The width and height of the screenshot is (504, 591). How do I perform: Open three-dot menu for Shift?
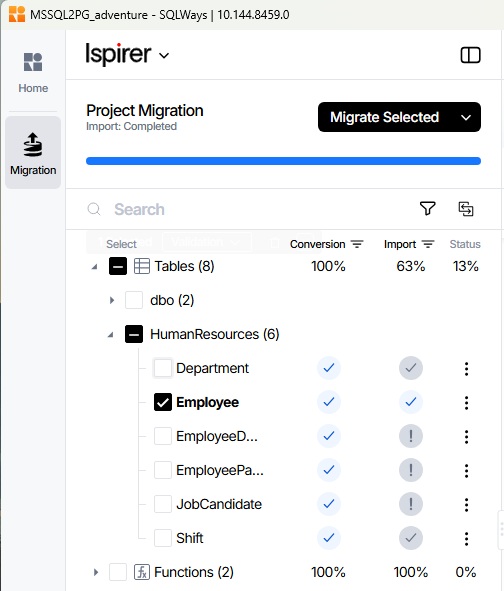[466, 539]
